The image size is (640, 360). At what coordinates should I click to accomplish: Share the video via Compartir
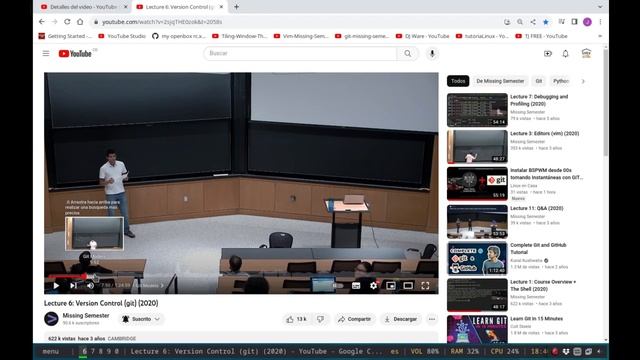coord(354,319)
